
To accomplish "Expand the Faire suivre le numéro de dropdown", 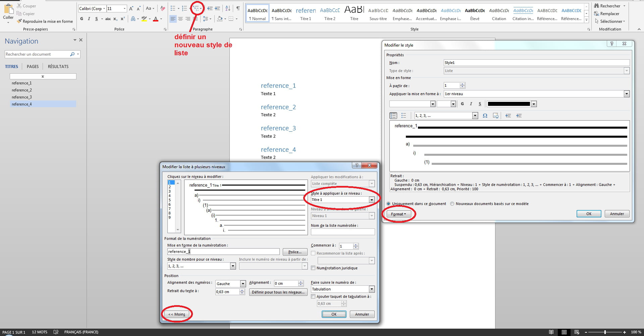I will 371,289.
